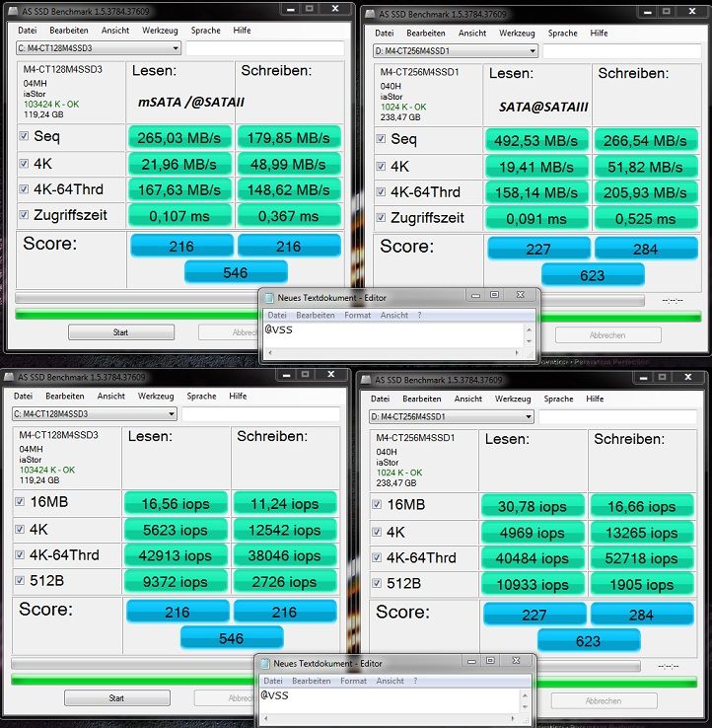Open the Hilfe menu in the D: drive iops window
The height and width of the screenshot is (728, 712).
pos(595,399)
